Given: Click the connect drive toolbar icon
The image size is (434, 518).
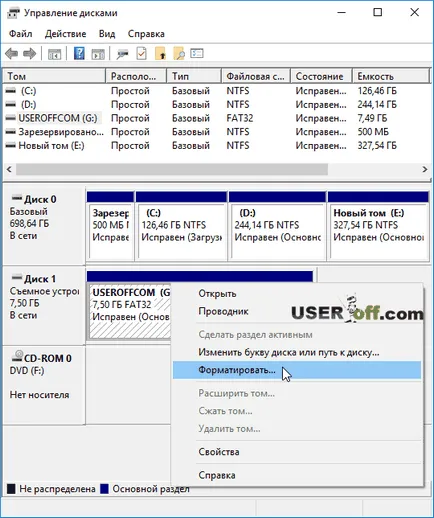Looking at the screenshot, I should pyautogui.click(x=122, y=54).
